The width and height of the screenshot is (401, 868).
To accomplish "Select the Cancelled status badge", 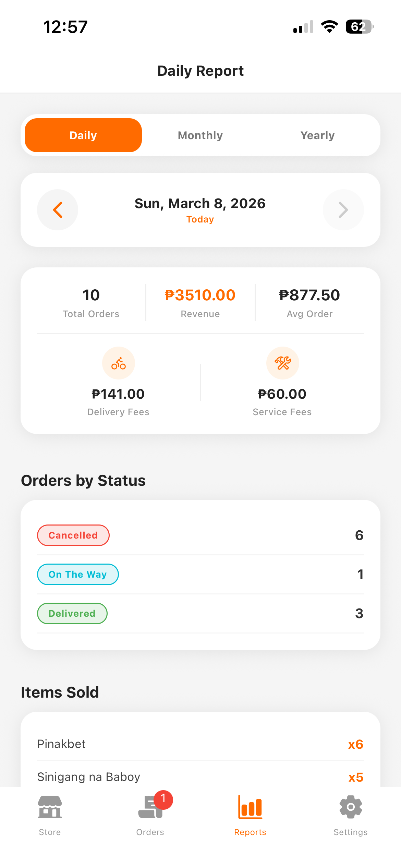I will tap(73, 535).
